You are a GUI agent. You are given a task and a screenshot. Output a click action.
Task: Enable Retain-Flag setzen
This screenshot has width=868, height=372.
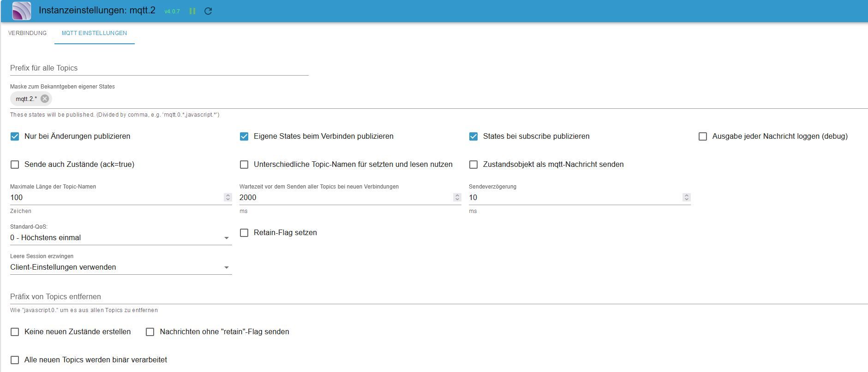coord(244,233)
